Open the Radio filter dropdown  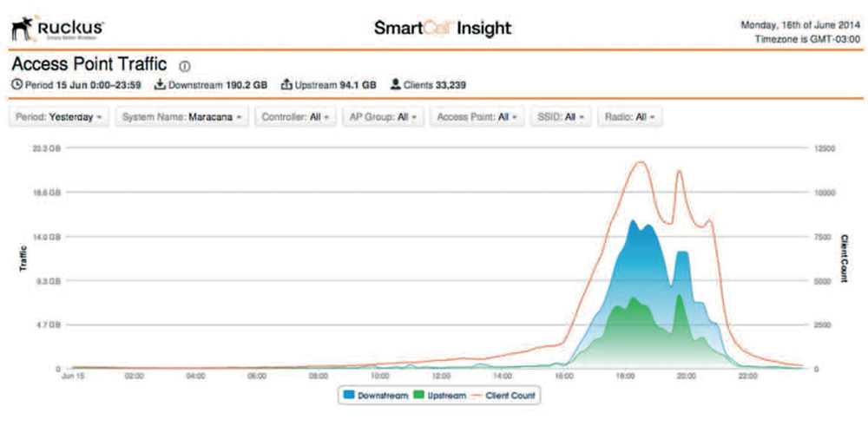point(630,116)
